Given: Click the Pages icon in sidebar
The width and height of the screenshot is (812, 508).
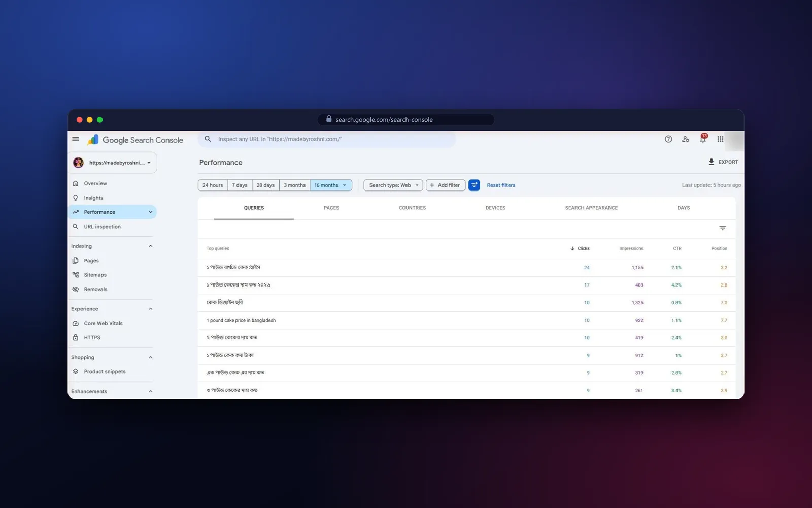Looking at the screenshot, I should (76, 261).
